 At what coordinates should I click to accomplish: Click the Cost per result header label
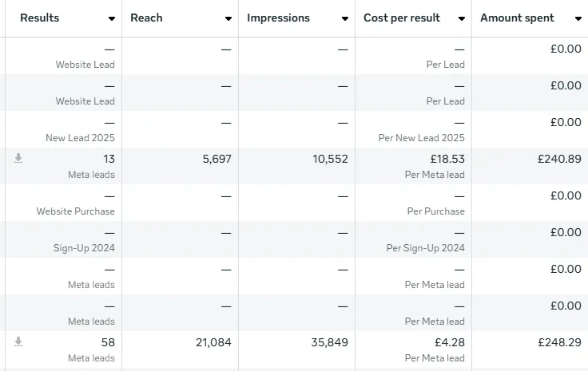402,18
